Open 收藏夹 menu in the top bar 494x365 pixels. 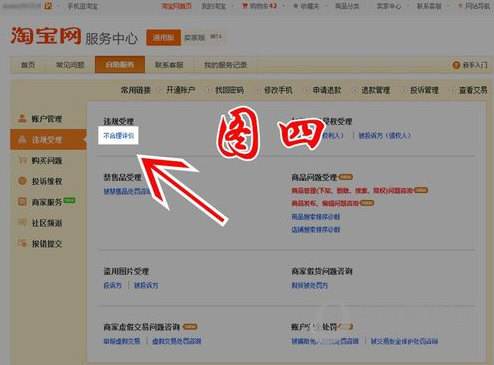[x=309, y=6]
